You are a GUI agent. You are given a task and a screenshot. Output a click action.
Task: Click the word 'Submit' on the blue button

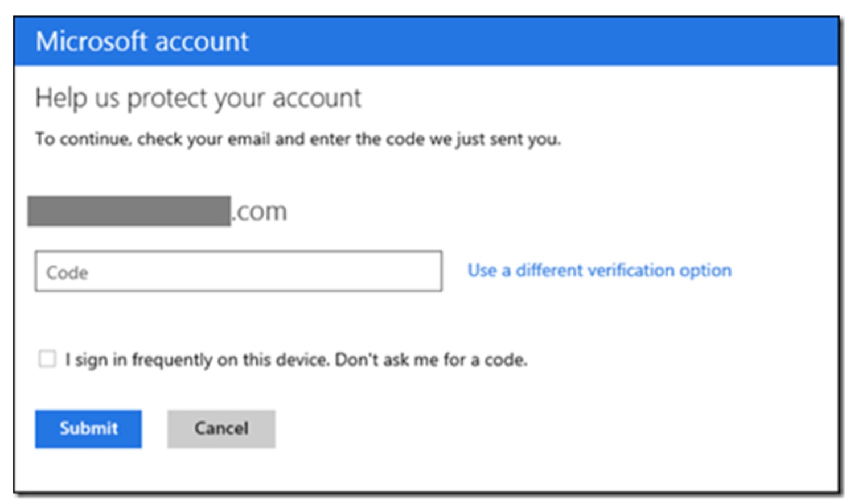click(88, 428)
